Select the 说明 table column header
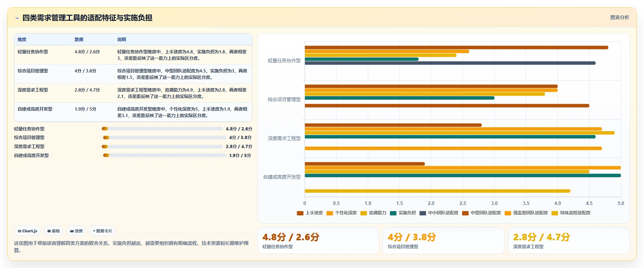Viewport: 644px width, 268px height. [122, 40]
